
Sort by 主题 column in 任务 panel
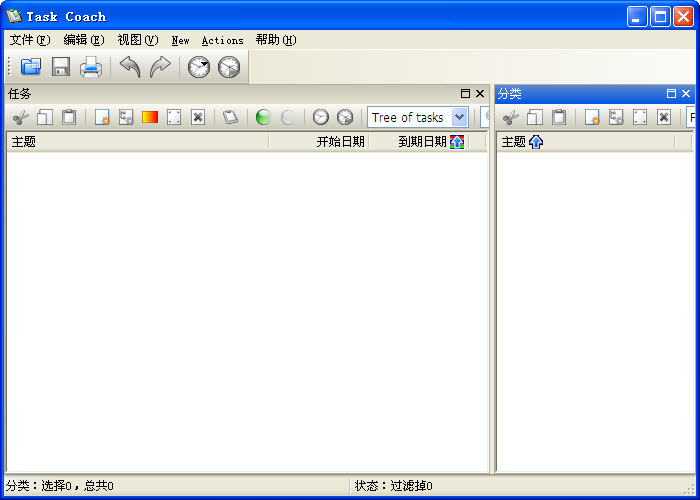click(x=138, y=142)
